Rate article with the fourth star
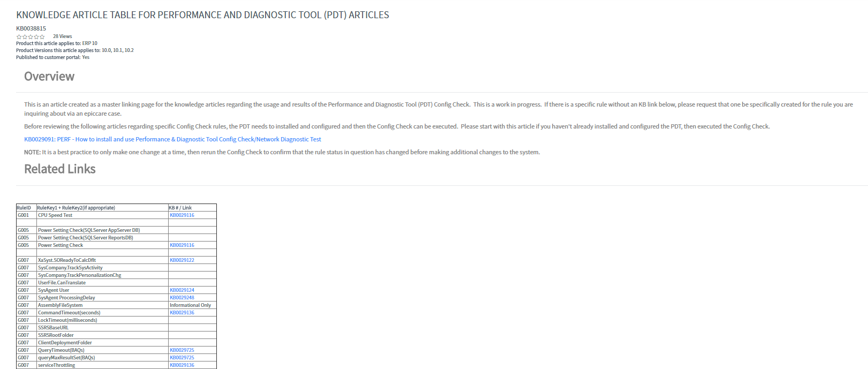Image resolution: width=868 pixels, height=369 pixels. (36, 37)
